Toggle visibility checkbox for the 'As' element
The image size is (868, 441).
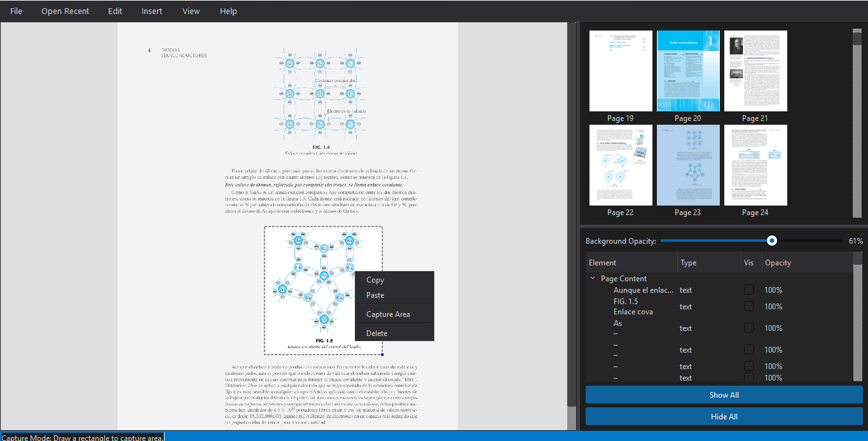point(749,328)
